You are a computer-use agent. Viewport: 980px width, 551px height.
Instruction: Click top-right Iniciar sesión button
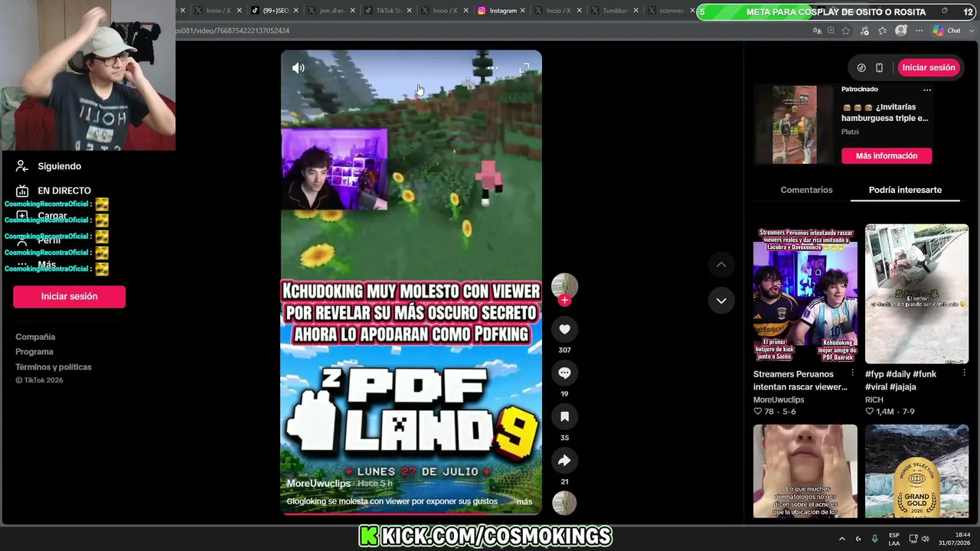pos(928,67)
